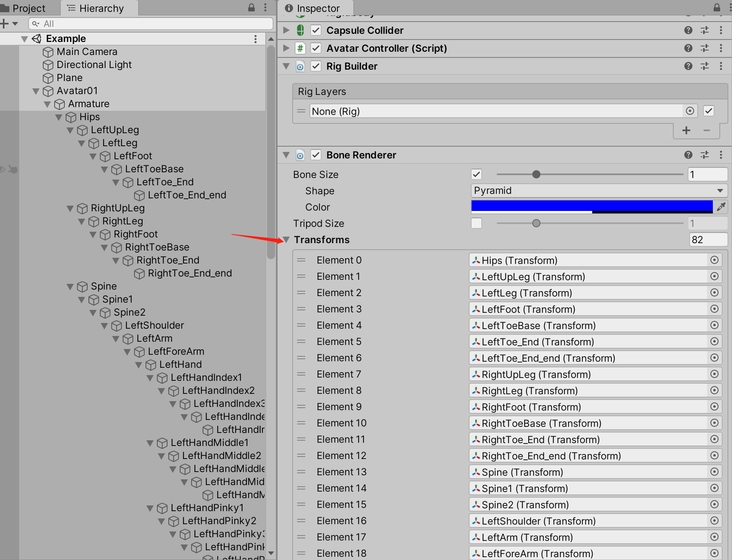Screen dimensions: 732x560
Task: Click the Capsule Collider component icon
Action: 300,30
